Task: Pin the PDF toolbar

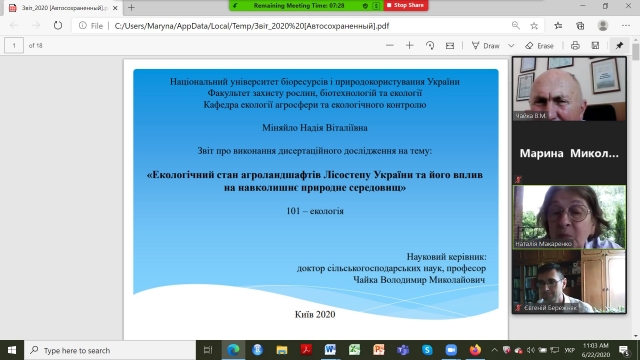Action: (619, 45)
